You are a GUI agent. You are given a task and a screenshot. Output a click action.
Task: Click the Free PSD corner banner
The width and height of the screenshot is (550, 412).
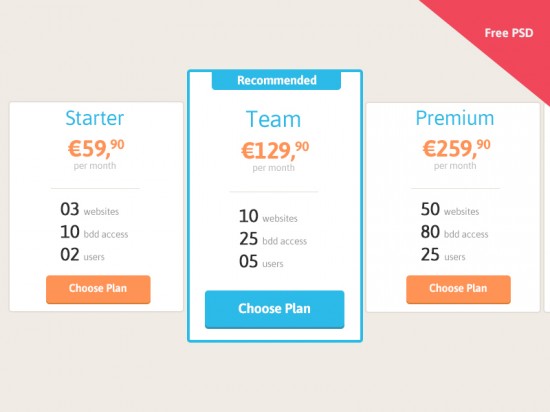pos(509,33)
